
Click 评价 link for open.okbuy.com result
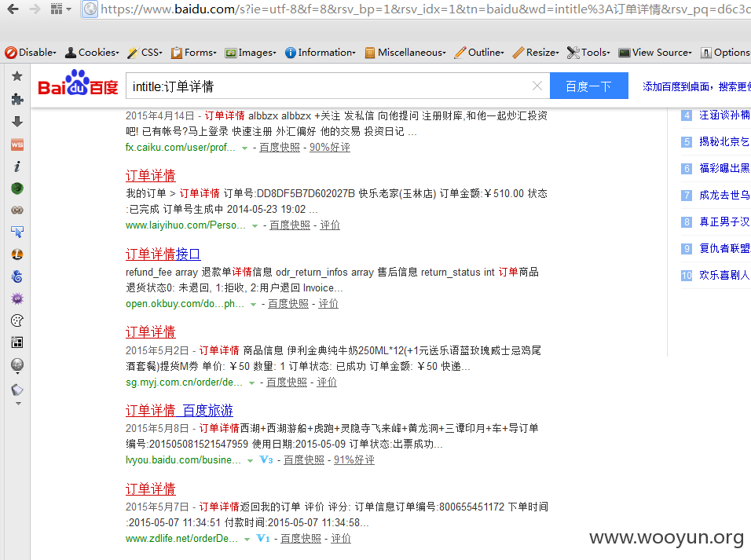(328, 303)
